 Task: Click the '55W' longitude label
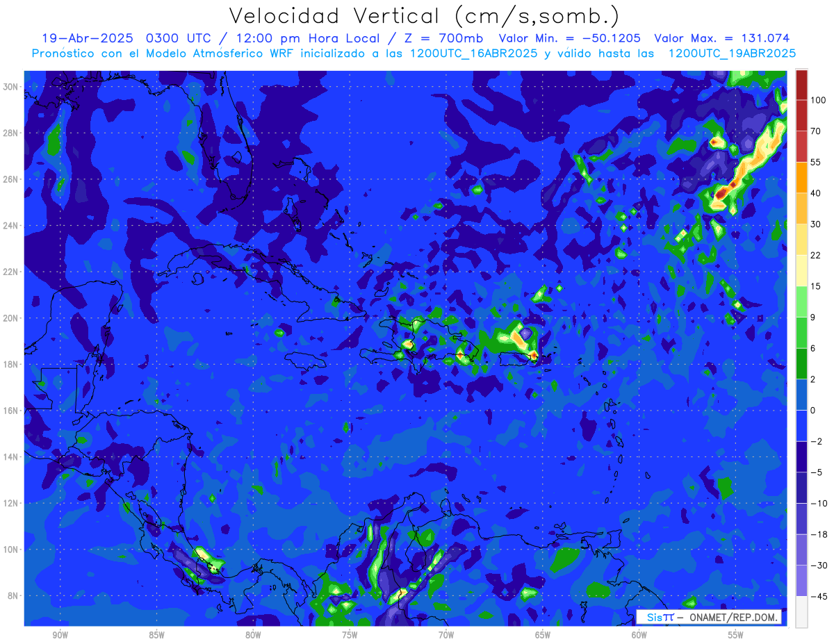click(x=736, y=635)
